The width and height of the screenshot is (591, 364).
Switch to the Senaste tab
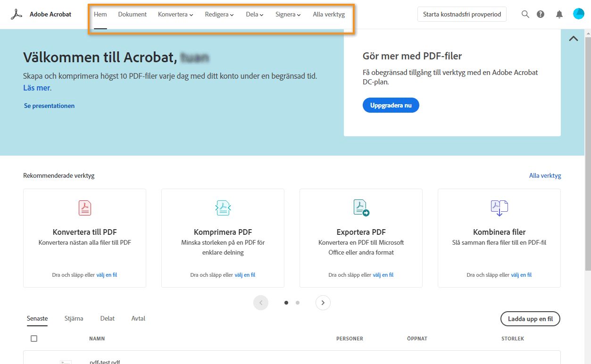pyautogui.click(x=37, y=318)
